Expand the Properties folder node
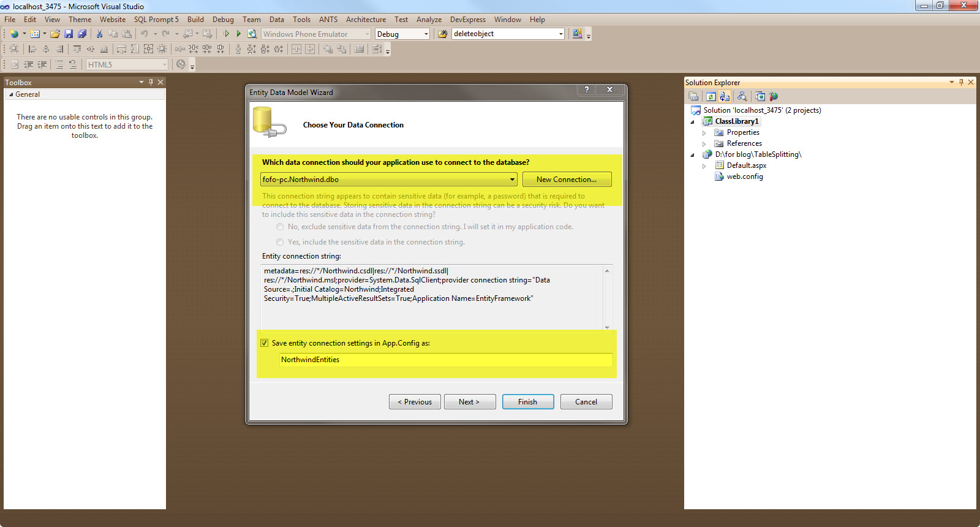The width and height of the screenshot is (980, 527). click(x=704, y=133)
